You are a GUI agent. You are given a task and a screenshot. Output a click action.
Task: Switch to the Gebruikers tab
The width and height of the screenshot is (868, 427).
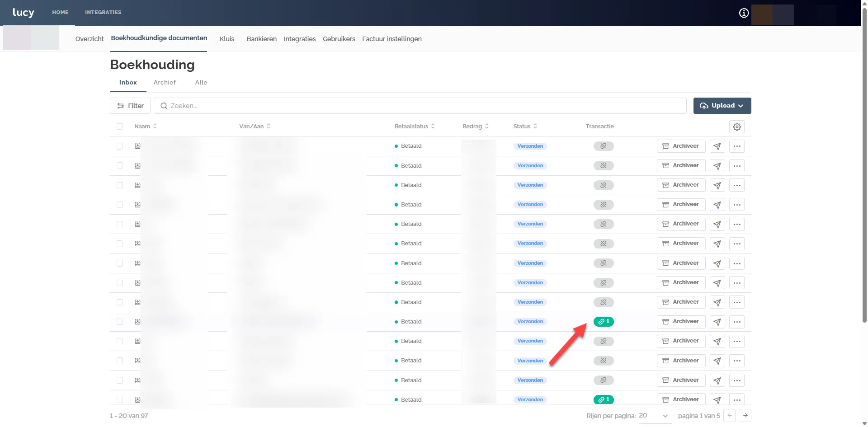click(339, 39)
